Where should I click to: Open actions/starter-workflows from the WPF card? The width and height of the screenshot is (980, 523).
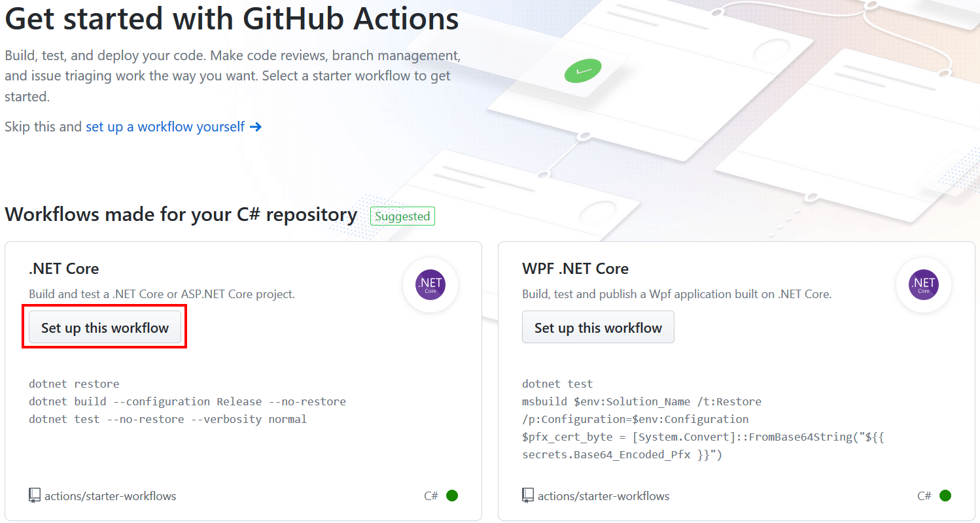click(604, 496)
